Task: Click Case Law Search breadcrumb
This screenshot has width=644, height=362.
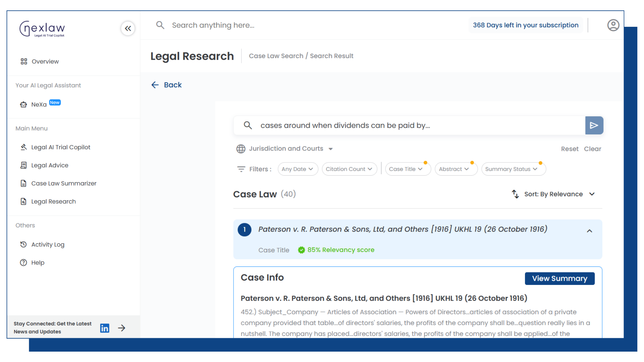Action: 276,56
